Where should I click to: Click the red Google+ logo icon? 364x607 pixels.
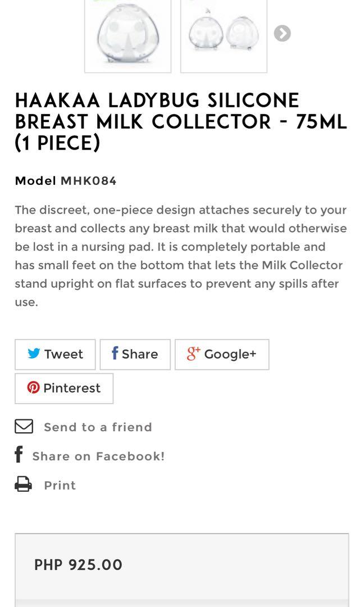click(x=193, y=354)
